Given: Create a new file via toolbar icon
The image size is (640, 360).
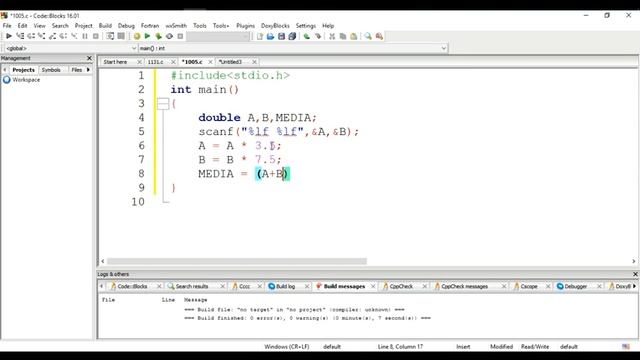Looking at the screenshot, I should pyautogui.click(x=260, y=36).
